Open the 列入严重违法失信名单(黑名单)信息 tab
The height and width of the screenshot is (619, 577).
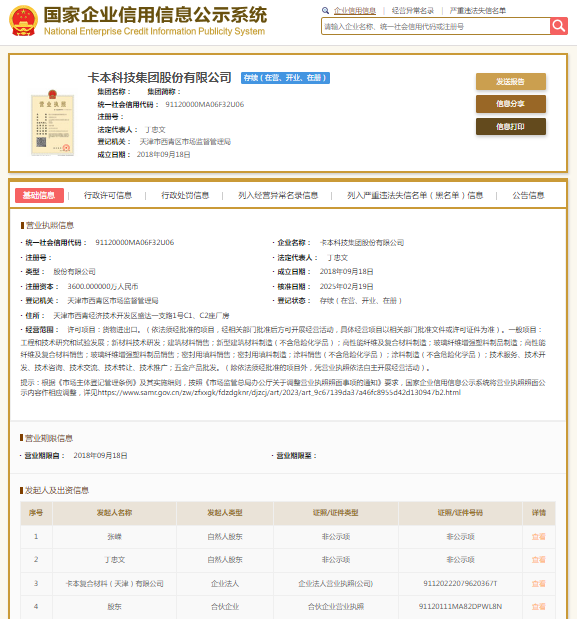(415, 195)
